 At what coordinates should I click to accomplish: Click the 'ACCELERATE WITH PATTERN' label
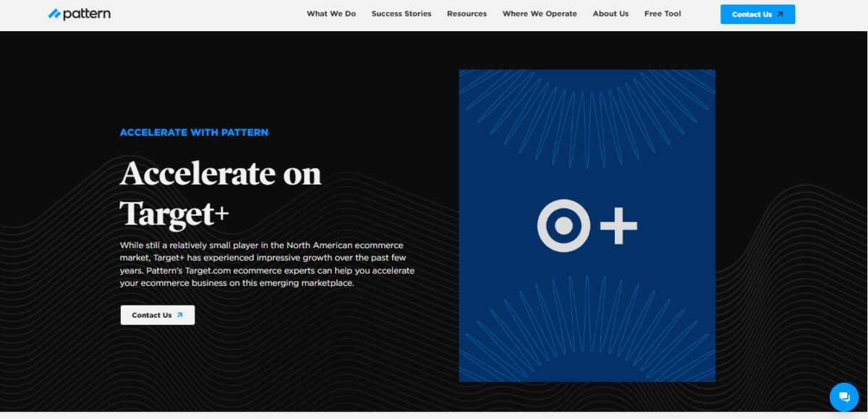194,132
